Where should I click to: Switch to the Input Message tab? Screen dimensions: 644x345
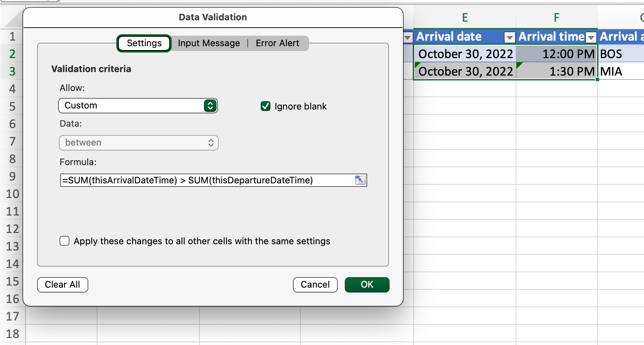208,43
